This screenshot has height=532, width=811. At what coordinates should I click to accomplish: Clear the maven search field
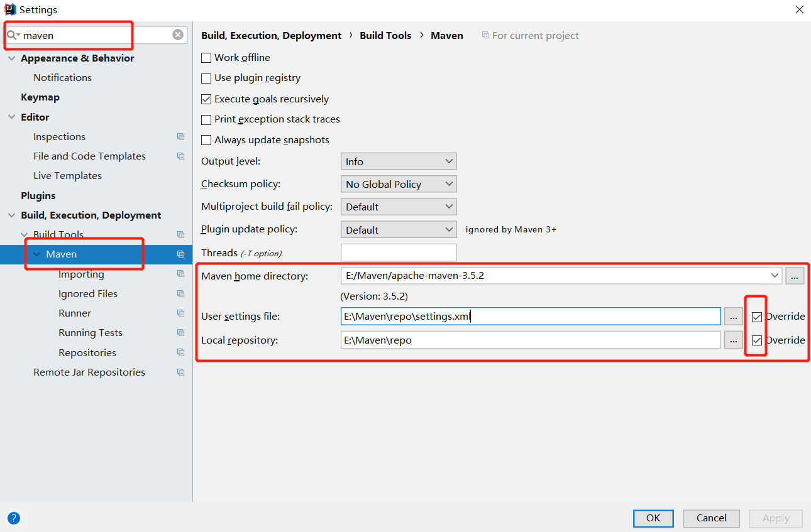178,35
